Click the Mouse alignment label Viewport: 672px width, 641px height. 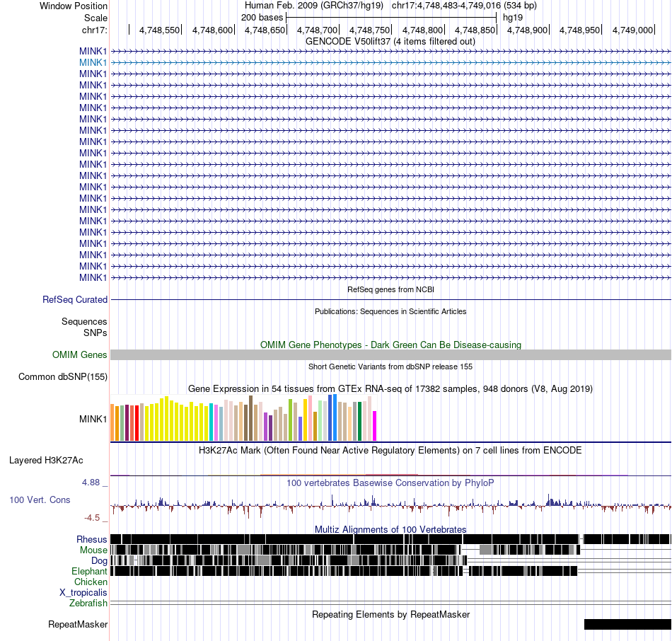click(93, 550)
